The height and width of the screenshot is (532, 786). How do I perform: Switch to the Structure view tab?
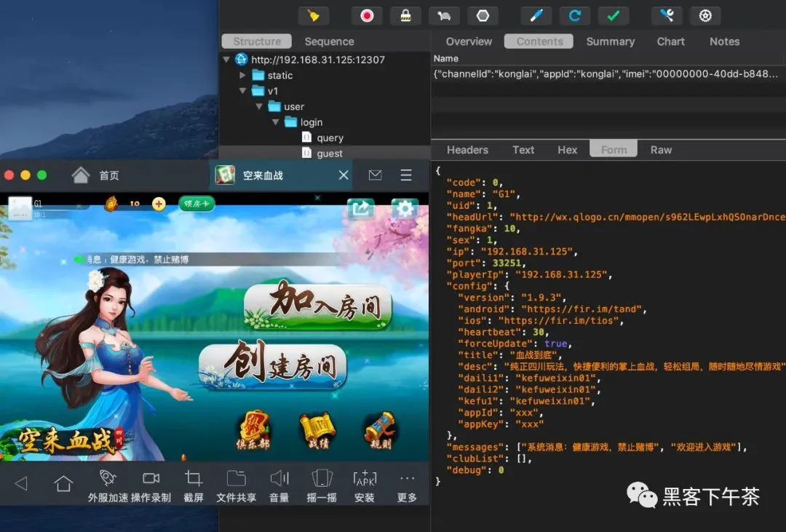[257, 41]
